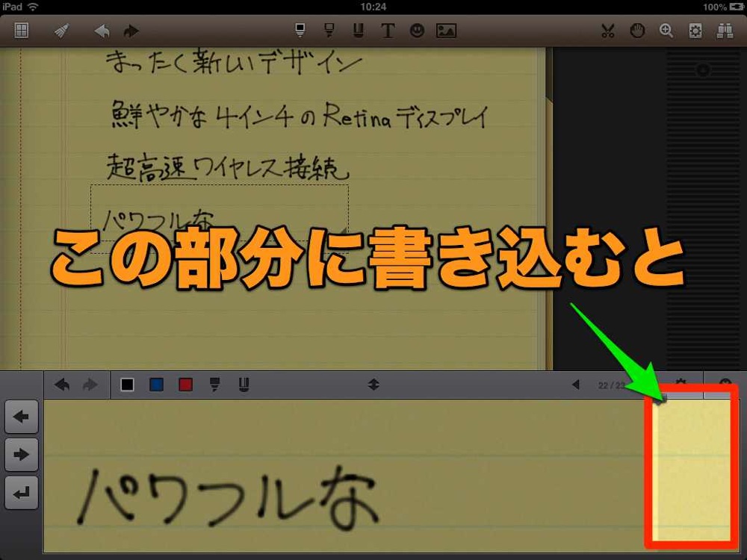The width and height of the screenshot is (747, 560).
Task: Redo the stroke in top toolbar
Action: (131, 31)
